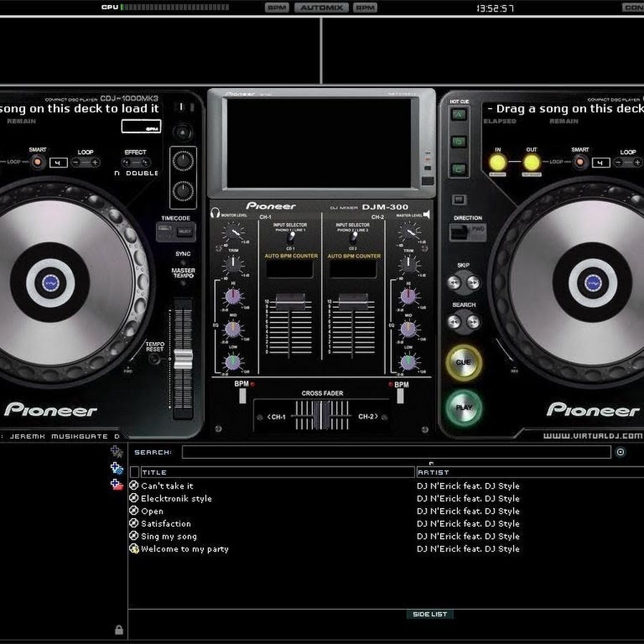This screenshot has height=644, width=644.
Task: Toggle Smart loop on right deck
Action: coord(580,162)
